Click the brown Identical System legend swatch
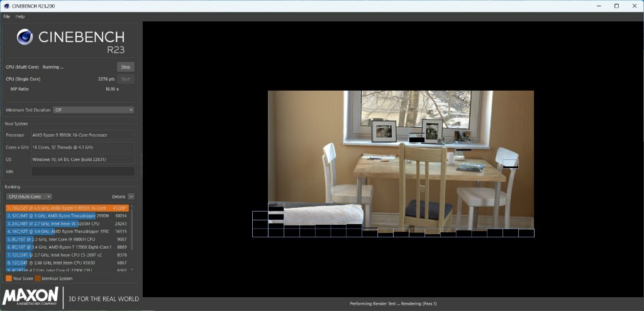This screenshot has width=644, height=311. point(38,278)
